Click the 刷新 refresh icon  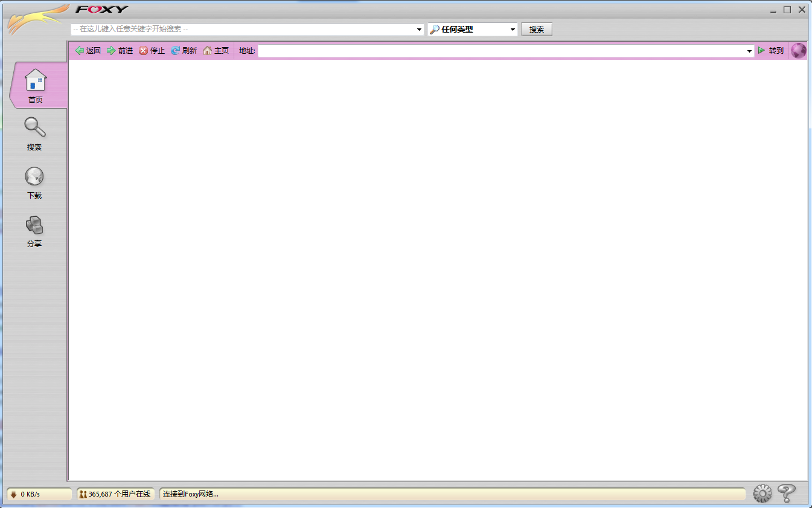pyautogui.click(x=175, y=51)
